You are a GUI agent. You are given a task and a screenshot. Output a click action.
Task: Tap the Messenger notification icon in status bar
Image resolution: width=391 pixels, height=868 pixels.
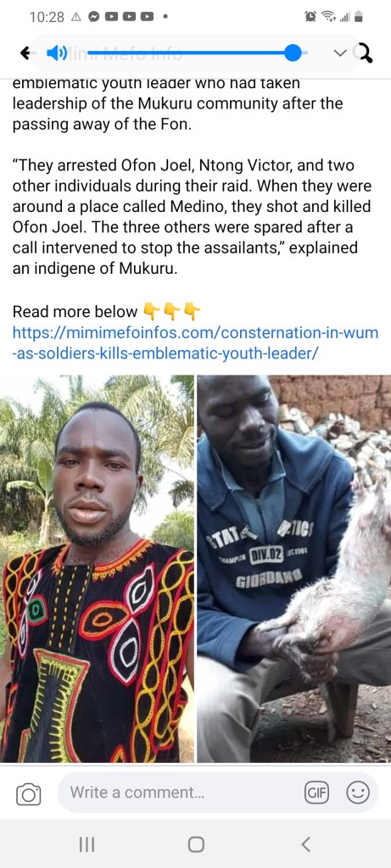tap(94, 17)
